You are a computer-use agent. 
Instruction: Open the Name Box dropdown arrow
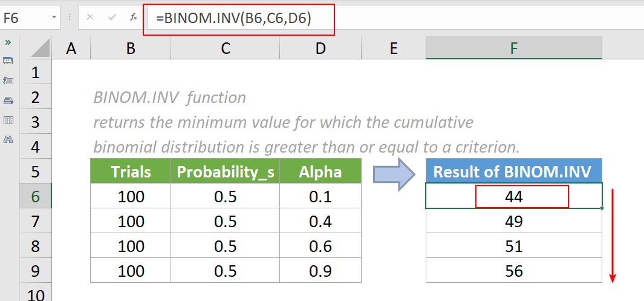54,18
